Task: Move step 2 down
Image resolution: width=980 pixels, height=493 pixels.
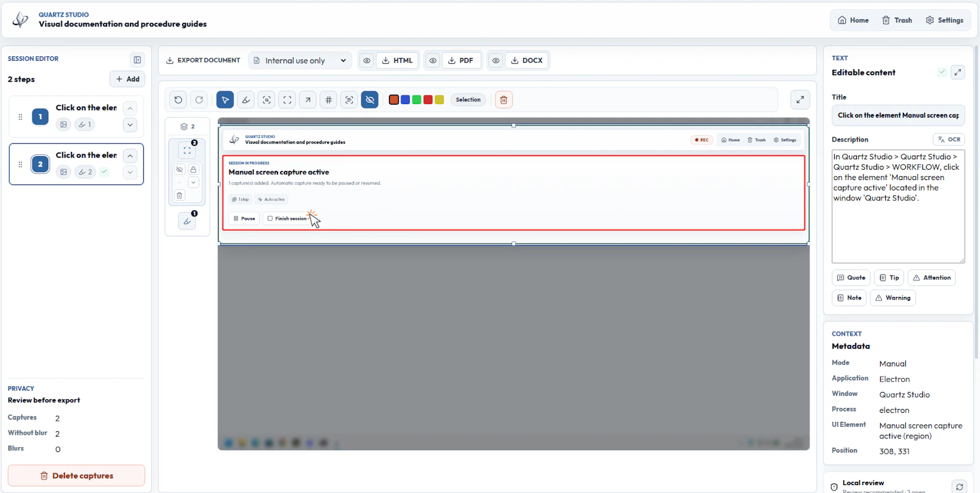Action: [130, 173]
